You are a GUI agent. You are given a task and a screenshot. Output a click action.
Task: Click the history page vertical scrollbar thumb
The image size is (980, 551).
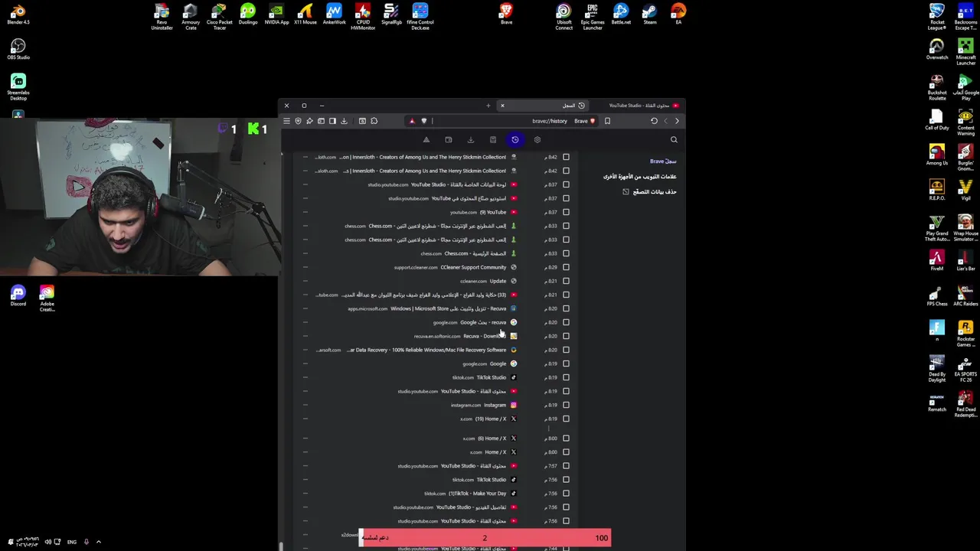click(x=281, y=546)
